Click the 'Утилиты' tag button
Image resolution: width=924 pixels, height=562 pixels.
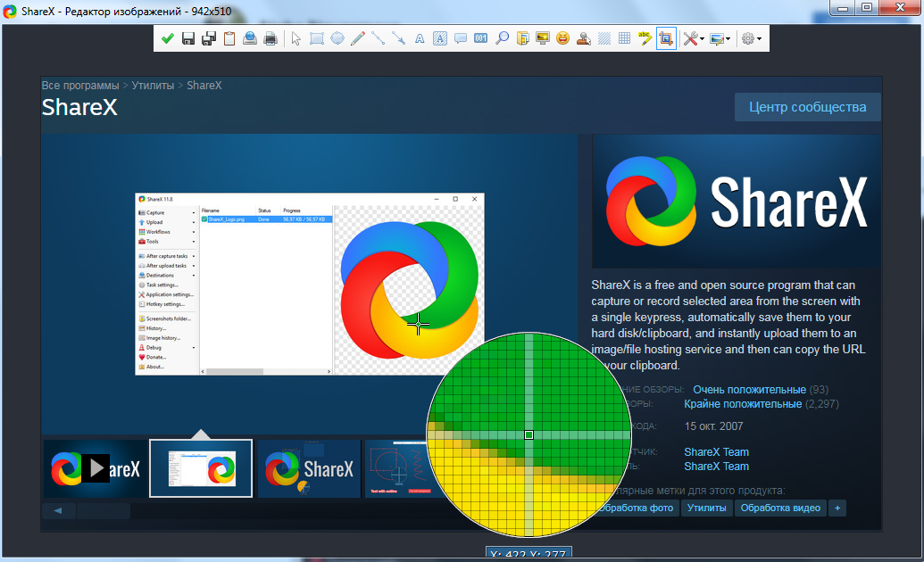(706, 508)
